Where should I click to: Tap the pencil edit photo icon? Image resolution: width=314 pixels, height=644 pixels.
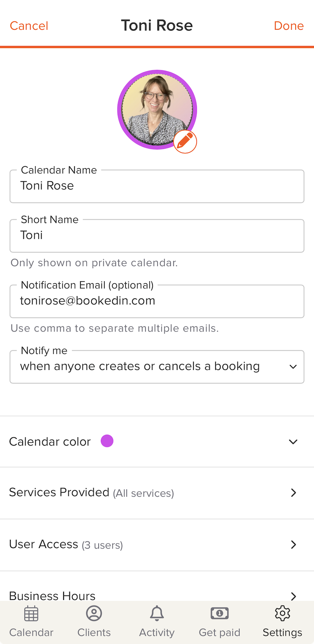point(185,142)
